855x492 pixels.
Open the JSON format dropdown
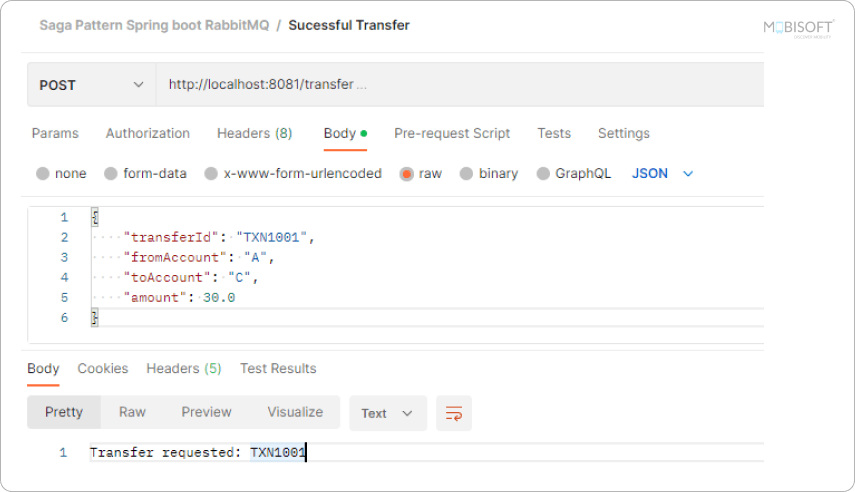click(663, 173)
